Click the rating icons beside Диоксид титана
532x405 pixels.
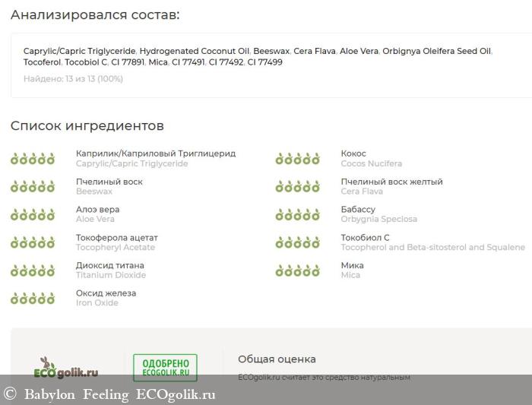click(33, 271)
